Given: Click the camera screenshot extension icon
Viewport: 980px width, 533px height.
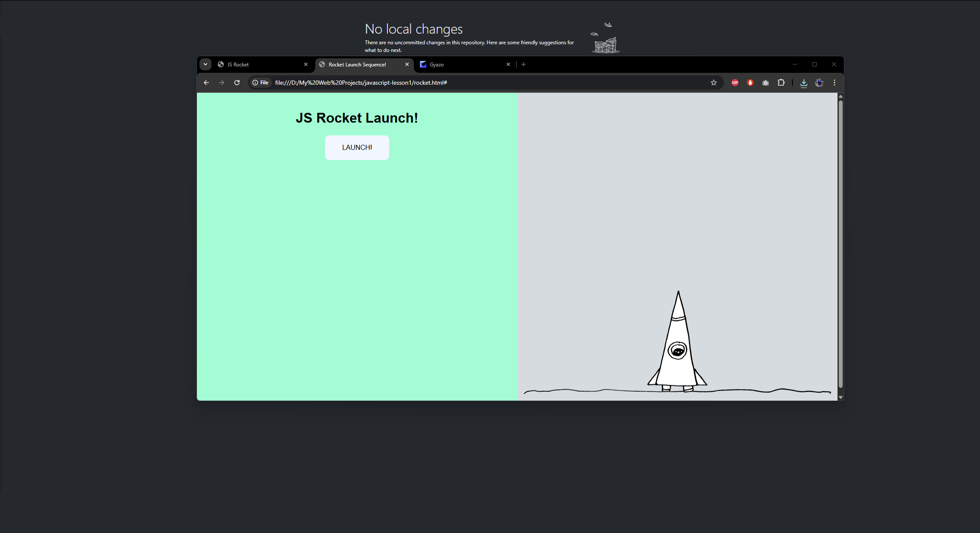Looking at the screenshot, I should point(766,83).
